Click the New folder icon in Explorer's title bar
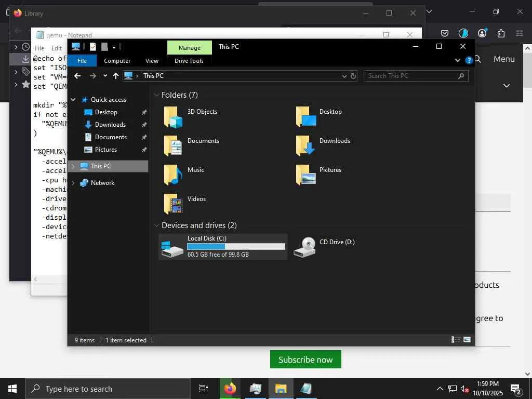 coord(104,46)
